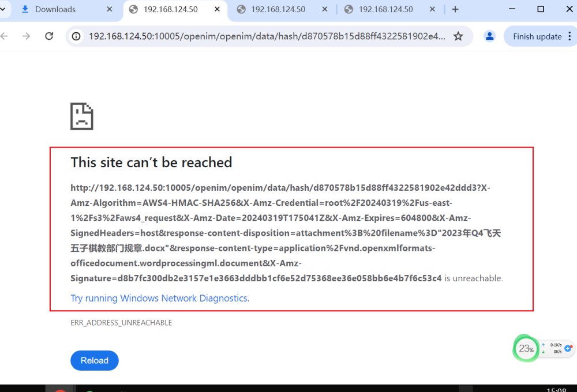
Task: Open the Chrome profile avatar
Action: click(x=490, y=36)
